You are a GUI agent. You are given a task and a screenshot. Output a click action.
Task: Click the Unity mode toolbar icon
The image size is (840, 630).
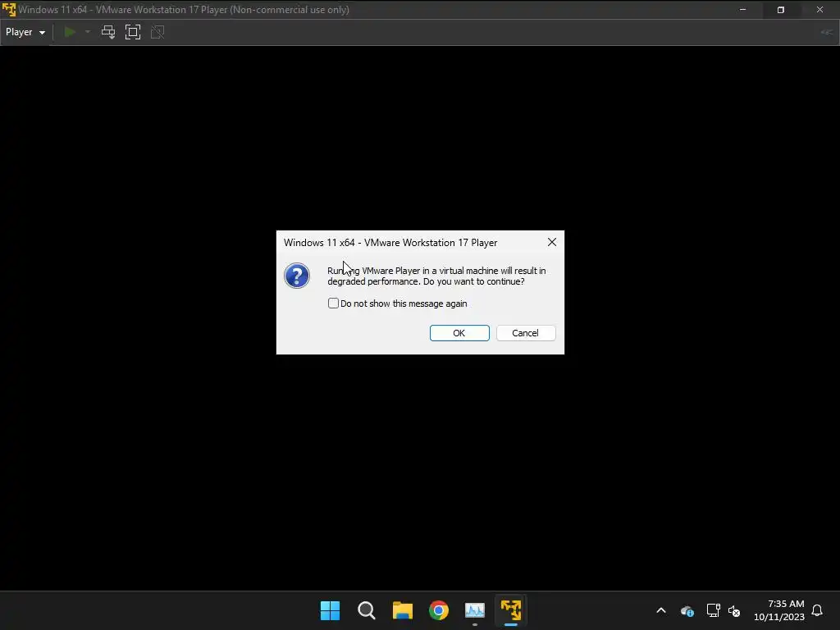tap(157, 32)
